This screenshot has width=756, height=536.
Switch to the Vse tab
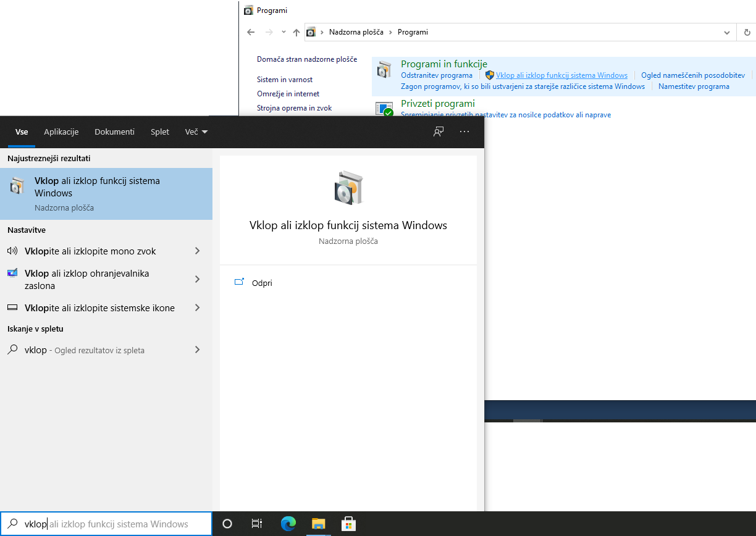pos(22,132)
